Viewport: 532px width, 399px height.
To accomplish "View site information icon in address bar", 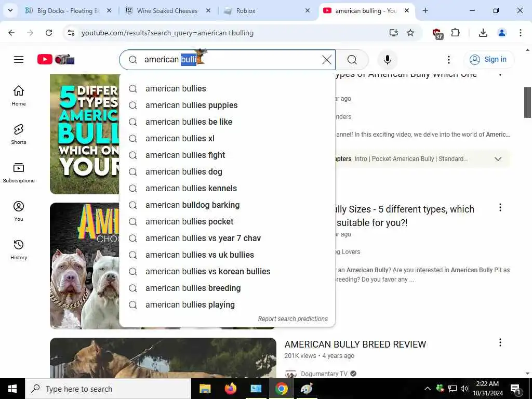I will coord(71,33).
